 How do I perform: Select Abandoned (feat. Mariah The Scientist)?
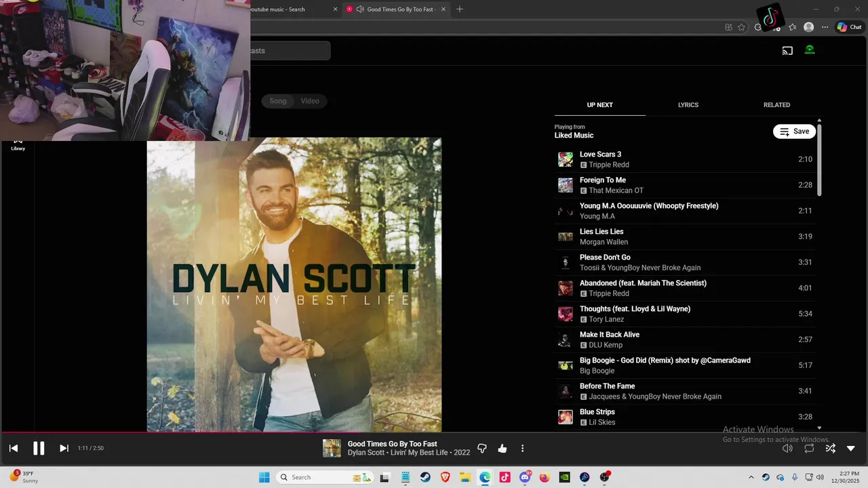pos(685,288)
